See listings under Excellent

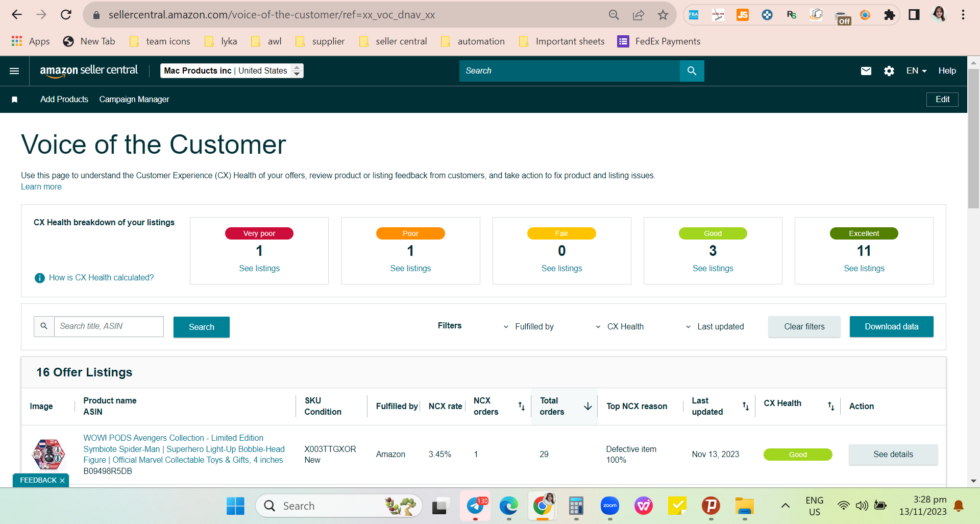click(x=864, y=269)
